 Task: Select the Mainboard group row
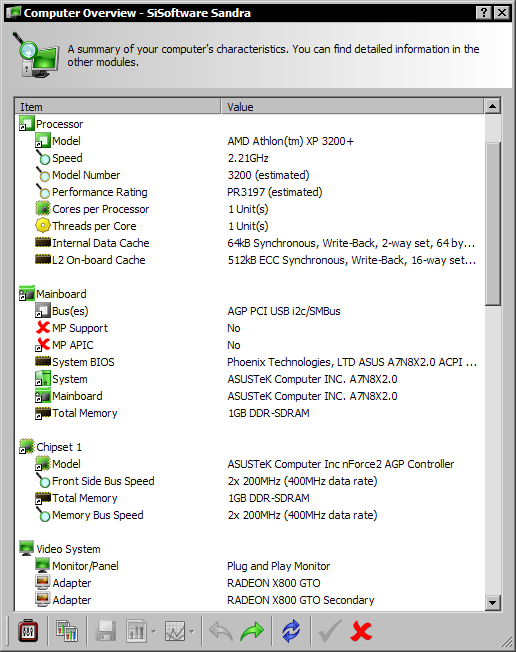tap(61, 294)
